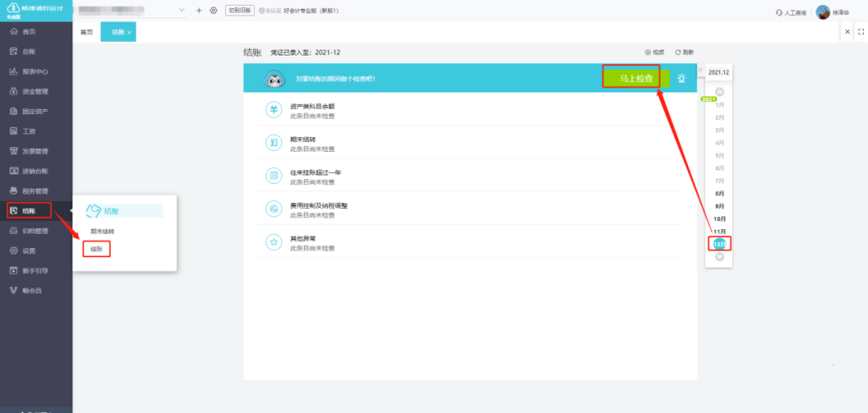Click the 刷新 refresh link
Viewport: 868px width, 413px height.
tap(684, 52)
